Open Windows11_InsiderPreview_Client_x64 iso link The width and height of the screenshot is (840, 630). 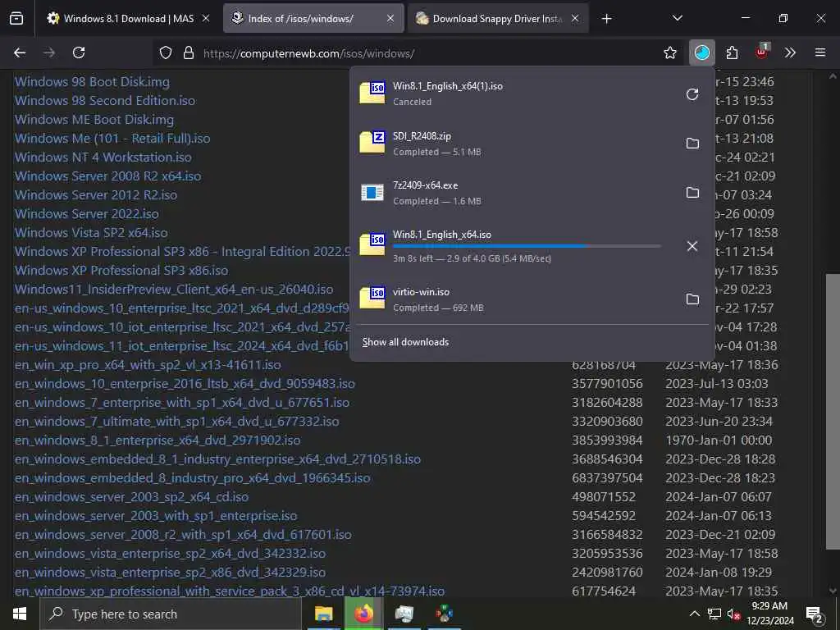tap(174, 290)
